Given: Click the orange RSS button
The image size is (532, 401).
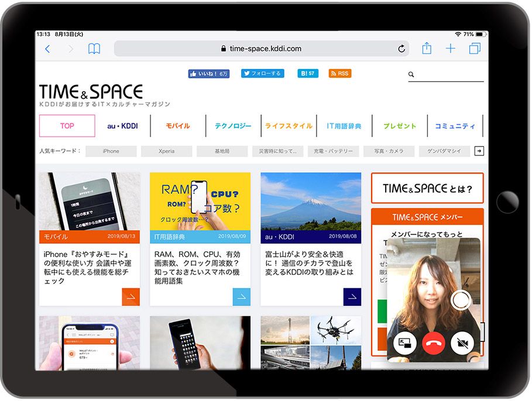Looking at the screenshot, I should [x=339, y=73].
